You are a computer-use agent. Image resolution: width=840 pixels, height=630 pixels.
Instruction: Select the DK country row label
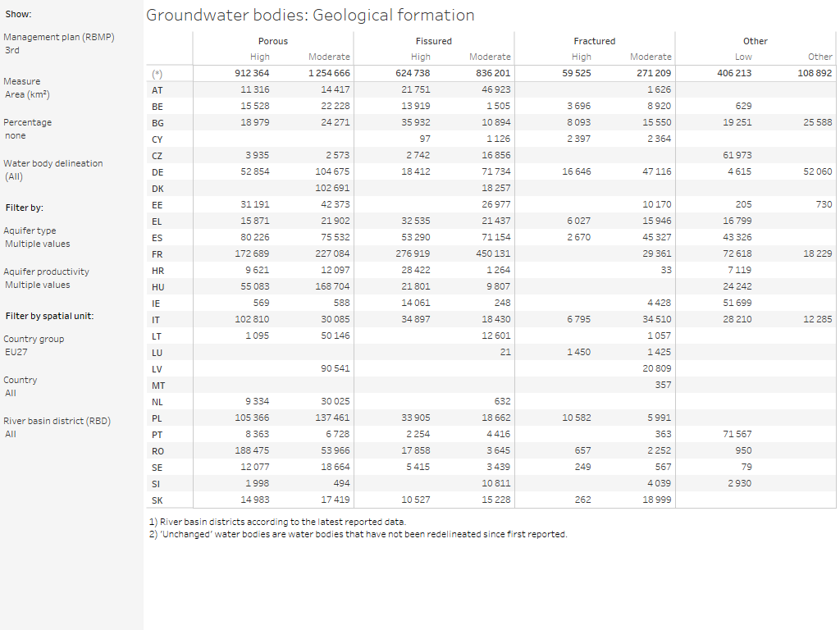(157, 189)
